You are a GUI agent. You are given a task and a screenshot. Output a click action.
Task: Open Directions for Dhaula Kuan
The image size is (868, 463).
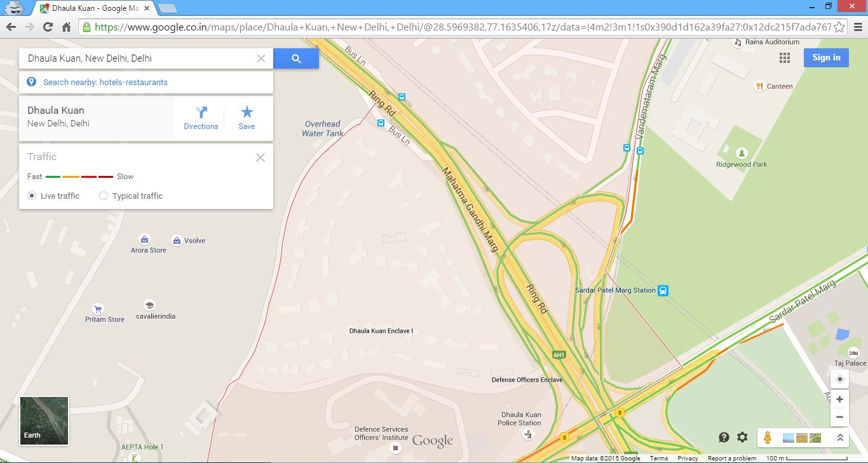201,118
